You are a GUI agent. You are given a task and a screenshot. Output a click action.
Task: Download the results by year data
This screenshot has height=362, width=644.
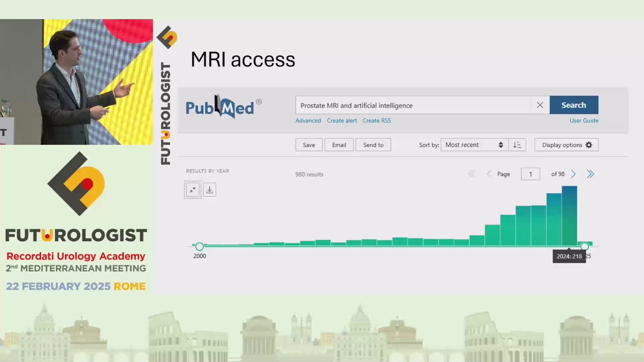[210, 190]
